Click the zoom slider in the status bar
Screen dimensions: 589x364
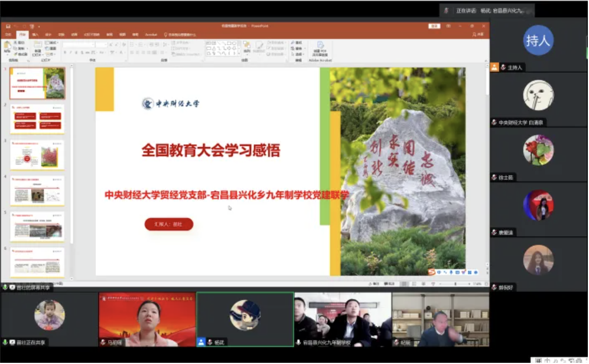point(455,284)
